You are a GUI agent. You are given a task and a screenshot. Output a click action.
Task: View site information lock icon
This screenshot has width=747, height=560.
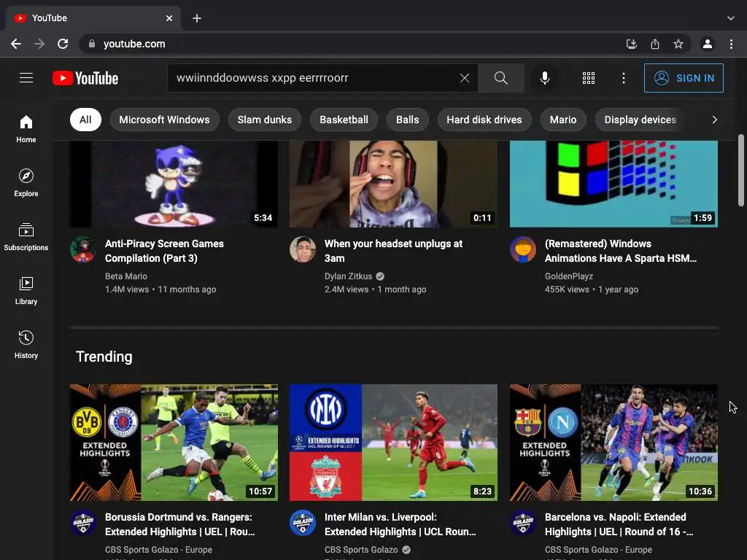click(x=91, y=44)
